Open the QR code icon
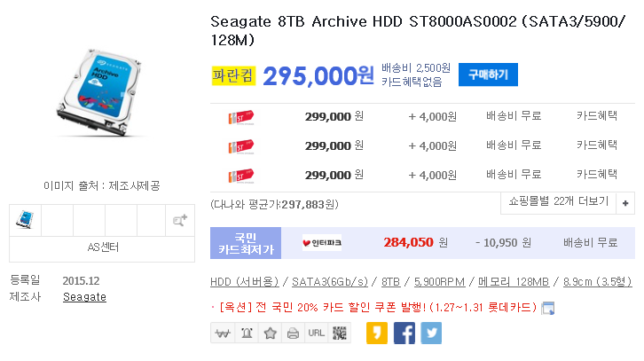This screenshot has width=644, height=361. (x=340, y=334)
